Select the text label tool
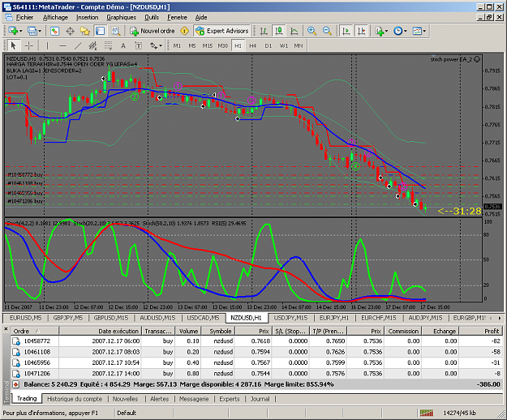 coord(139,45)
